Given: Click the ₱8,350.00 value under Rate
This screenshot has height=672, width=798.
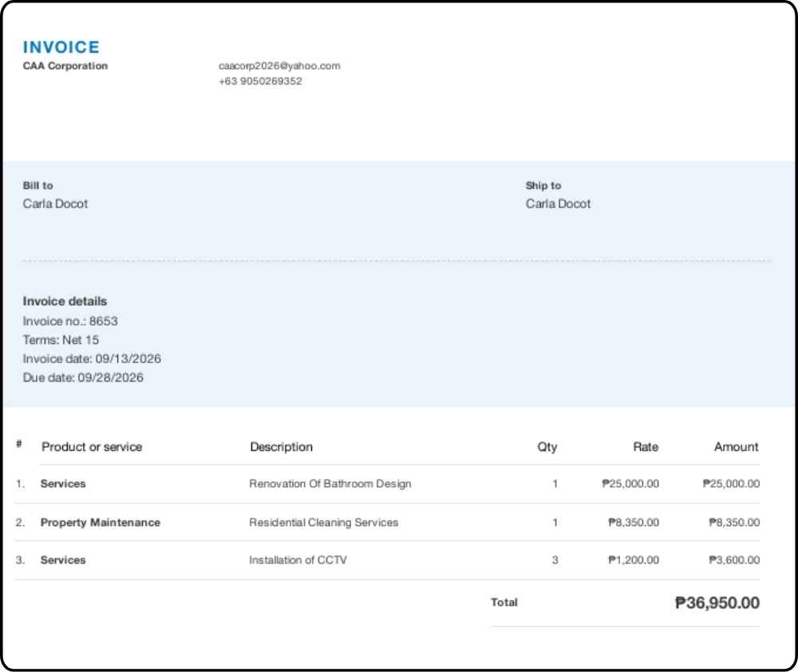Looking at the screenshot, I should point(634,523).
